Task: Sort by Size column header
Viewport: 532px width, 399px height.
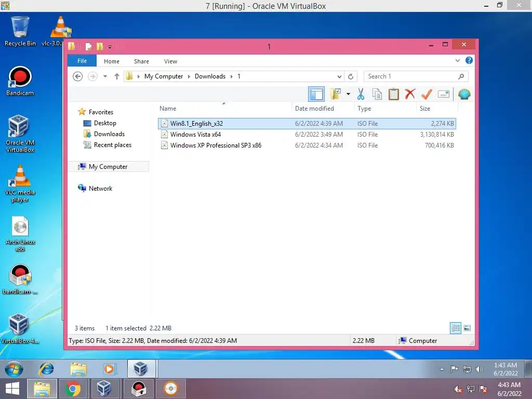Action: [437, 109]
